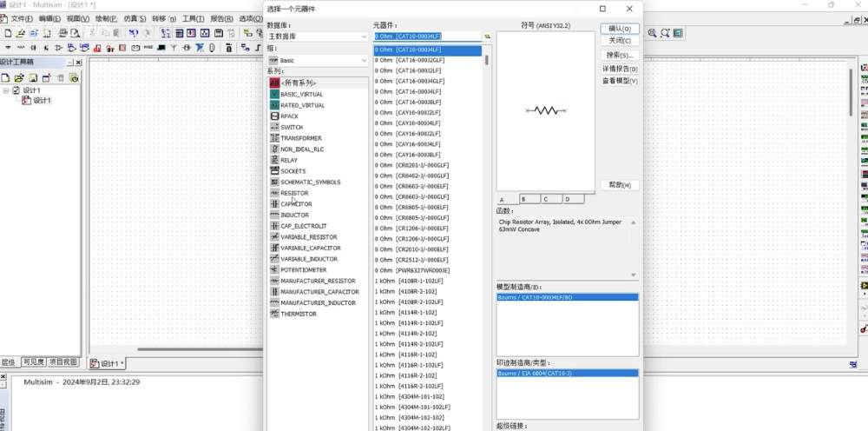Click the canvas horizontal scrollbar
This screenshot has height=431, width=868.
tap(200, 349)
